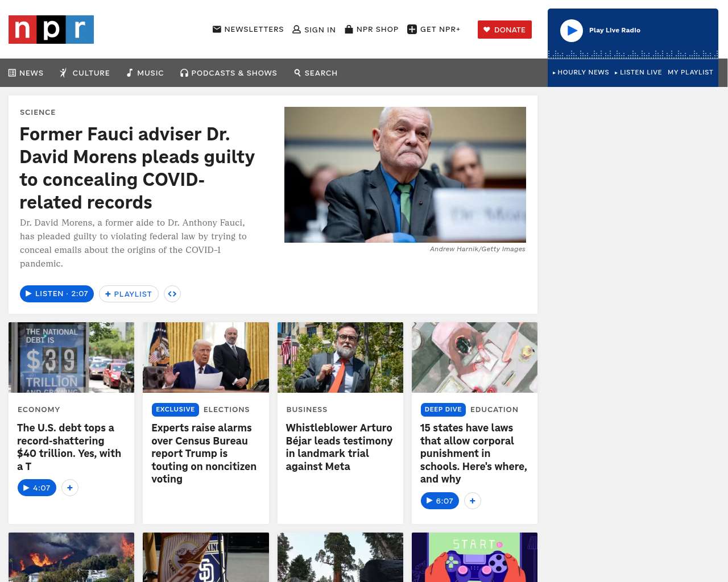Click the Sign In person icon
This screenshot has height=582, width=728.
point(296,30)
